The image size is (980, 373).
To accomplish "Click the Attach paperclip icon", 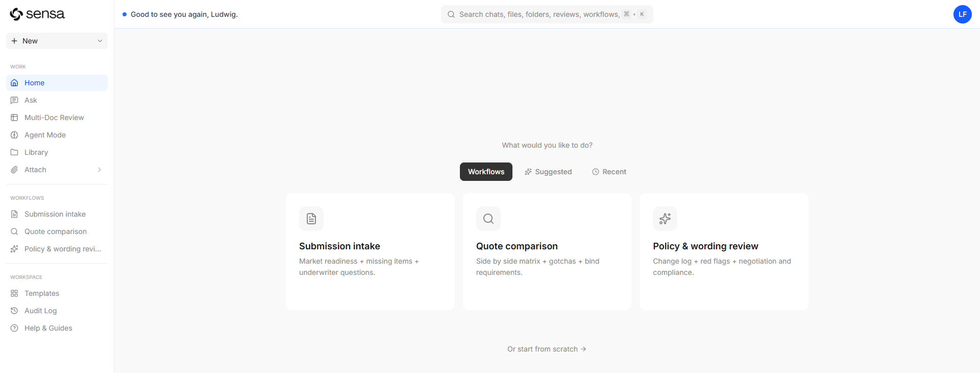I will (14, 170).
